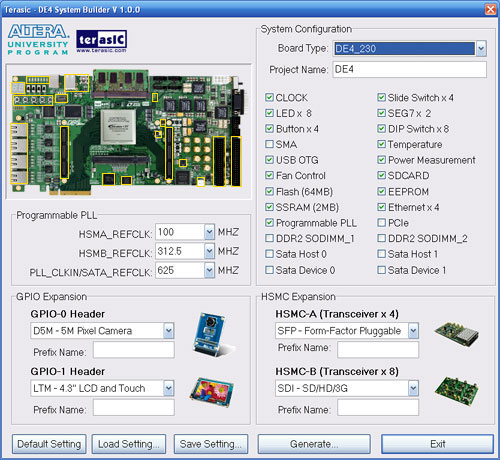Click GPIO-0 Prefix Name field
Screen dimensions: 500x460
coord(134,350)
